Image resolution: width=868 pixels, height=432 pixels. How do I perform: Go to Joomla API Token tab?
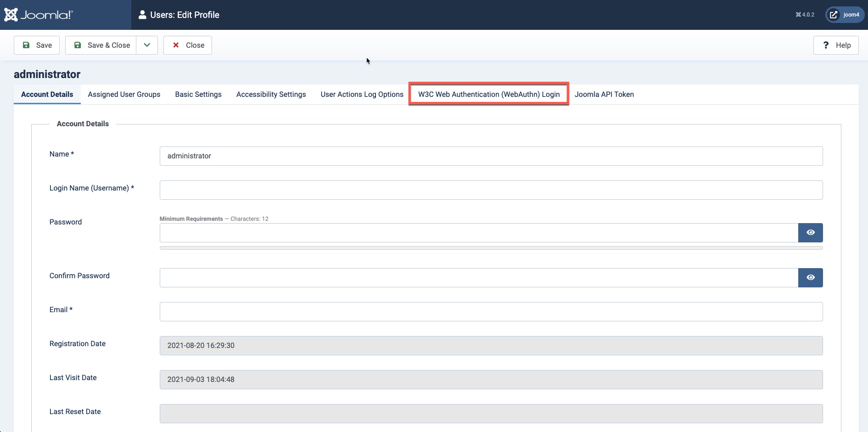(x=604, y=94)
